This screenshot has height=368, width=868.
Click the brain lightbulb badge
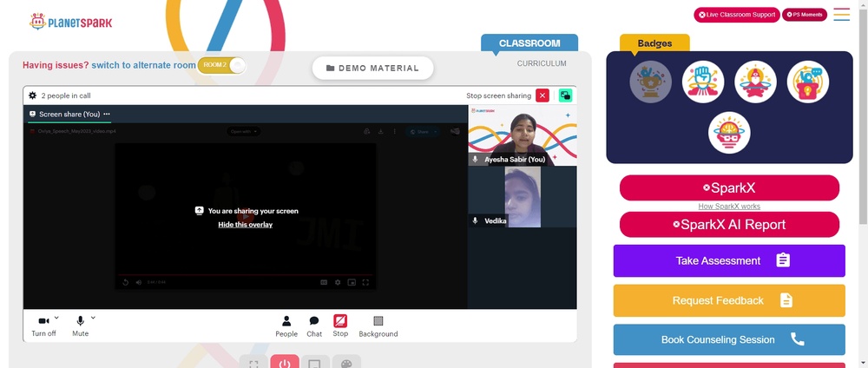pyautogui.click(x=729, y=133)
